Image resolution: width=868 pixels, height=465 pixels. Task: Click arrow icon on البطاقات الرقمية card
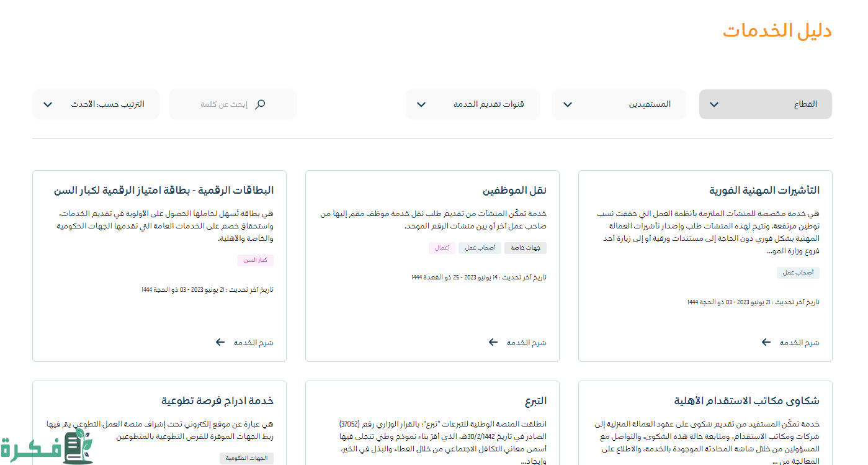tap(220, 342)
